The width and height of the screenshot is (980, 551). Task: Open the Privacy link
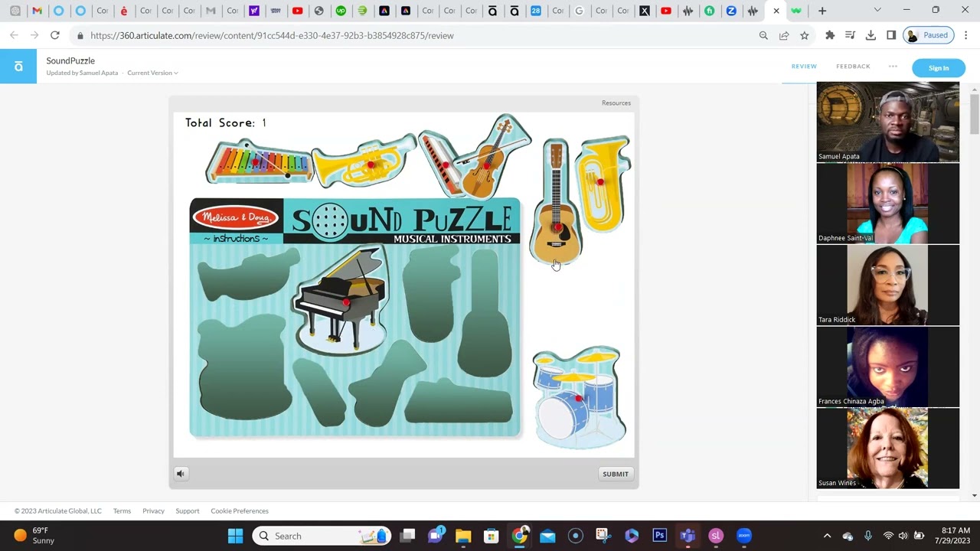coord(153,511)
